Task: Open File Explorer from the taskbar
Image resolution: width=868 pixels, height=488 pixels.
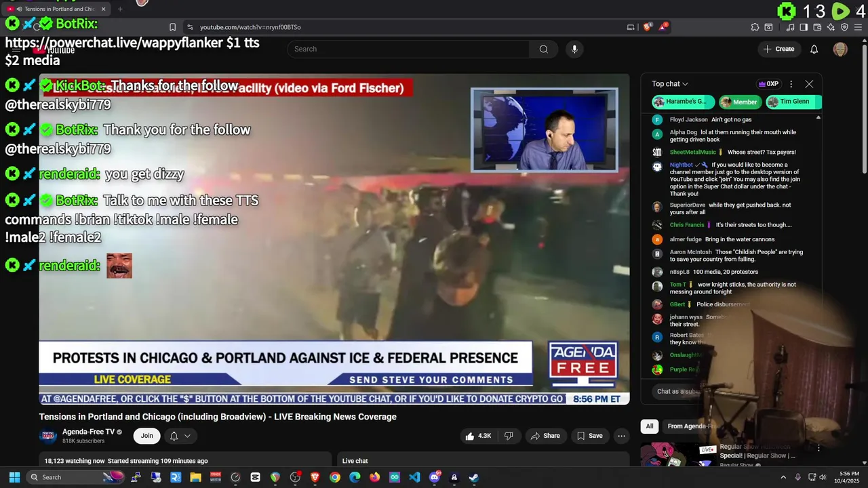Action: coord(195,477)
